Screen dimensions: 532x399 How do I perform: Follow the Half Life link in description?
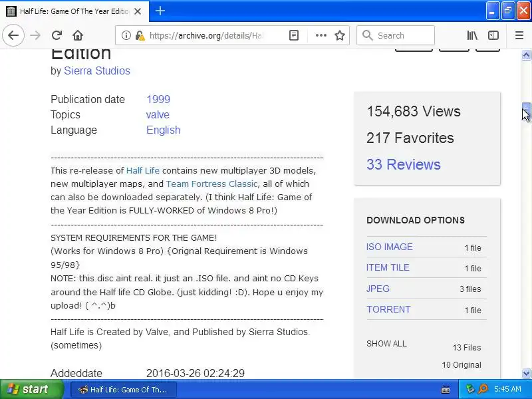[143, 170]
